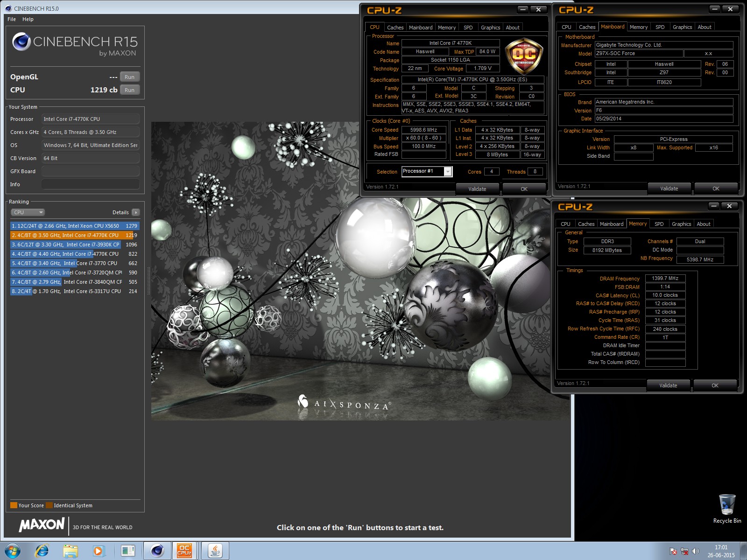The height and width of the screenshot is (560, 747).
Task: Select ranking row i7-3840QM 505
Action: pyautogui.click(x=75, y=282)
